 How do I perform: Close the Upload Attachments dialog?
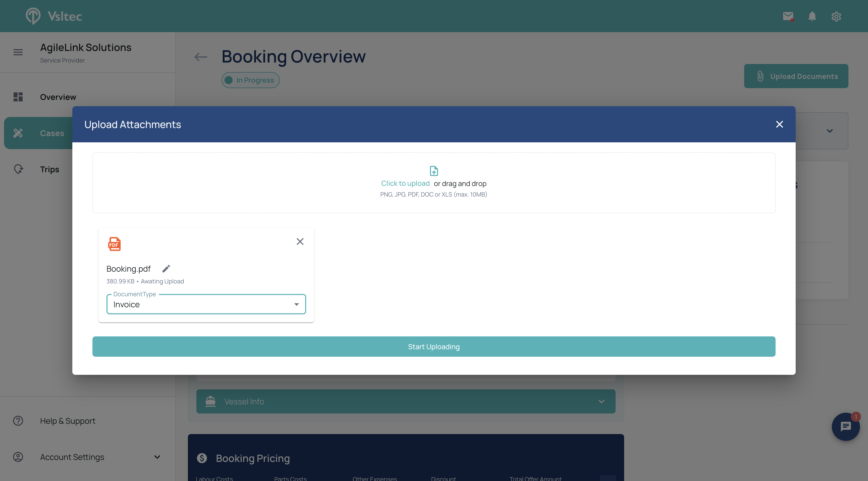coord(779,124)
